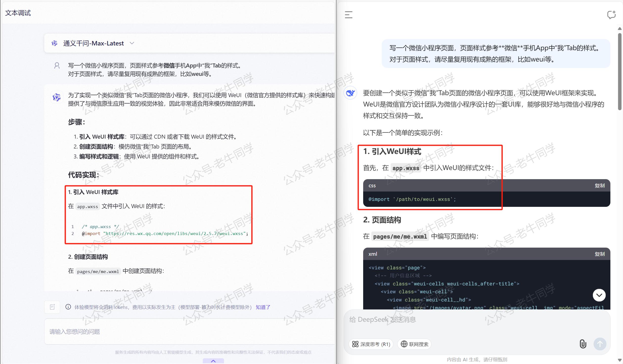Click the weui.wxss CDN import URL line
Screen dimensions: 623x364
(165, 234)
